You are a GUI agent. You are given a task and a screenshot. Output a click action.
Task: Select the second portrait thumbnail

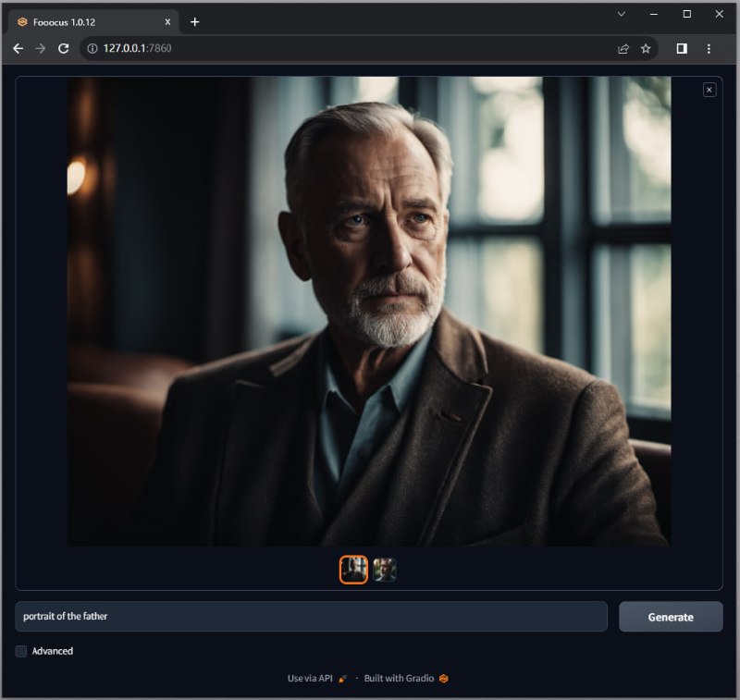tap(385, 570)
